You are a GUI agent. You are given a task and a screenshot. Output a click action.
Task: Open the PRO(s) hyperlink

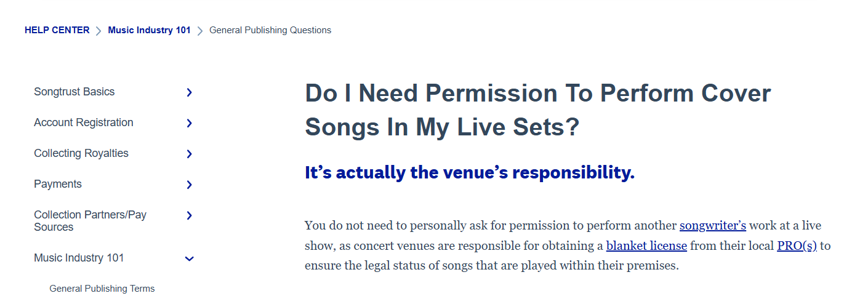(x=797, y=246)
